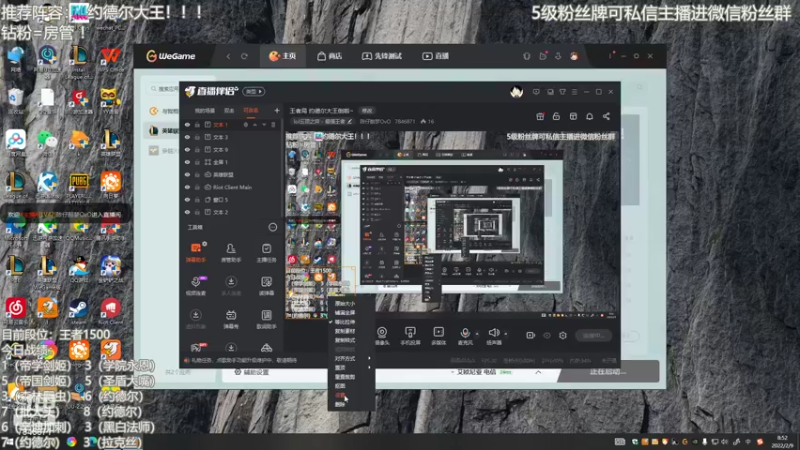Image resolution: width=800 pixels, height=450 pixels.
Task: Toggle visibility of the 英雄联盟 layer
Action: tap(187, 174)
